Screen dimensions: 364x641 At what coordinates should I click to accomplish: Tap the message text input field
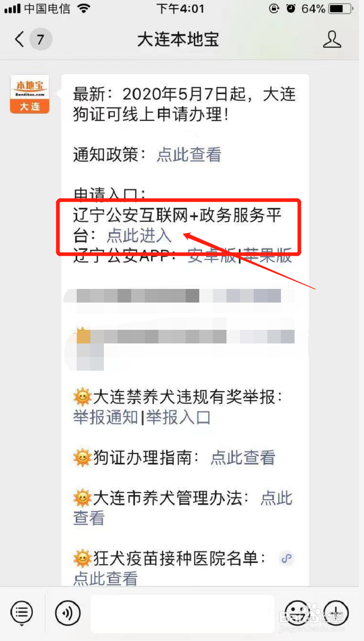(x=182, y=614)
